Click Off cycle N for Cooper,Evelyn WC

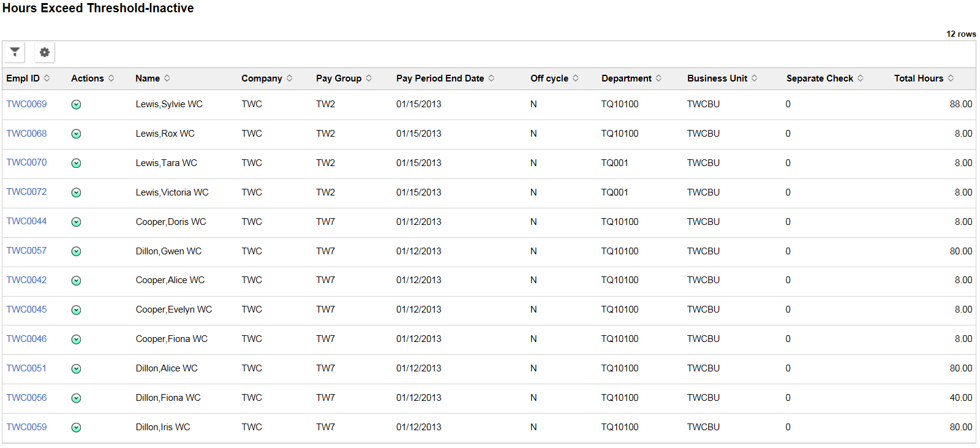coord(533,309)
